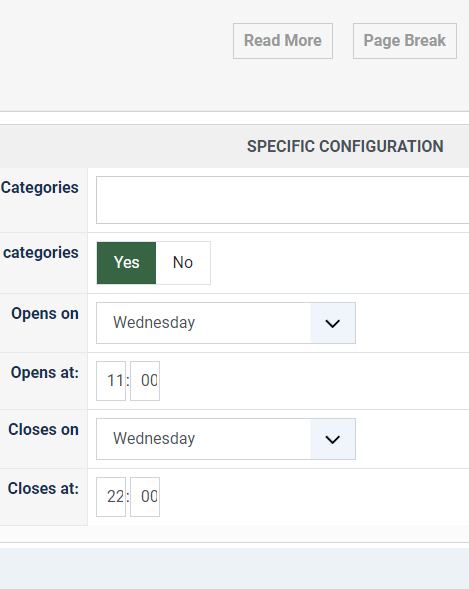Click the capitalized Categories field label
The width and height of the screenshot is (469, 589).
(x=39, y=187)
